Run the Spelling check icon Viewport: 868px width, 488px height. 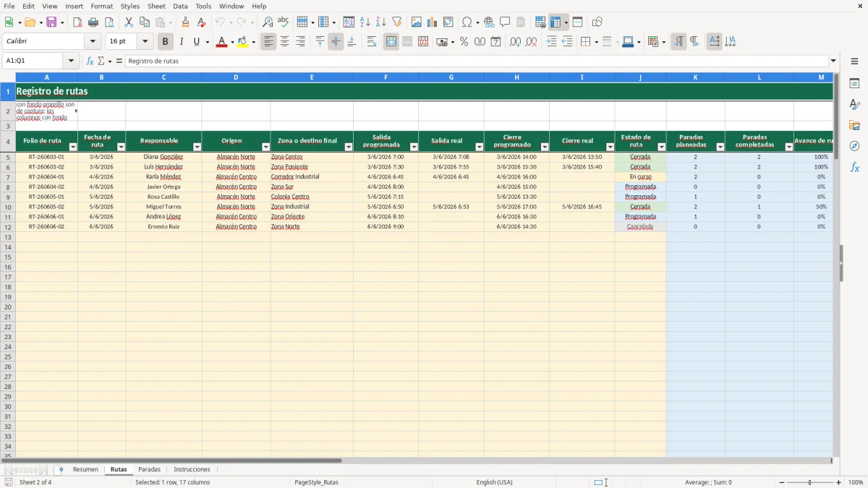[x=284, y=22]
